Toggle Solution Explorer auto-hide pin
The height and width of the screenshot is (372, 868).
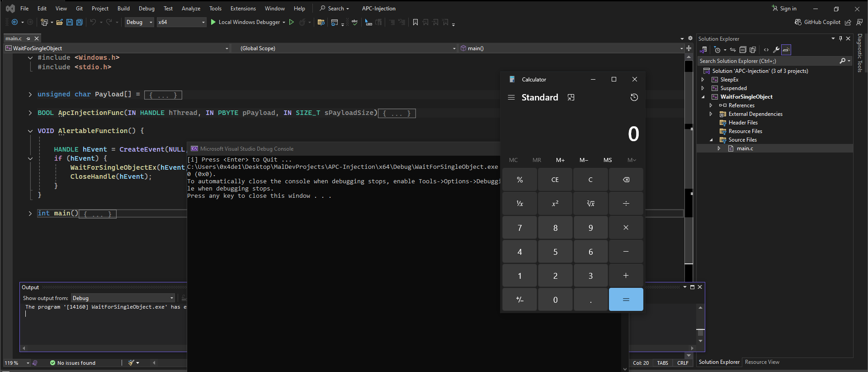coord(840,38)
